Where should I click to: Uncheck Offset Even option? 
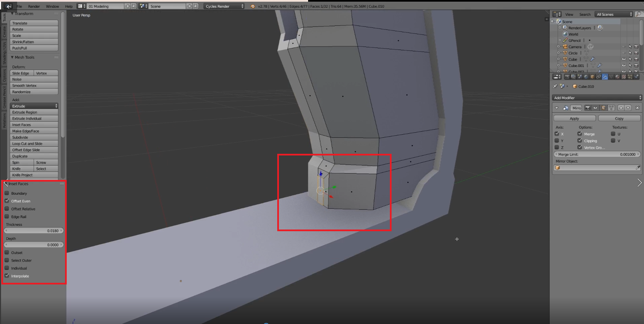(x=7, y=201)
